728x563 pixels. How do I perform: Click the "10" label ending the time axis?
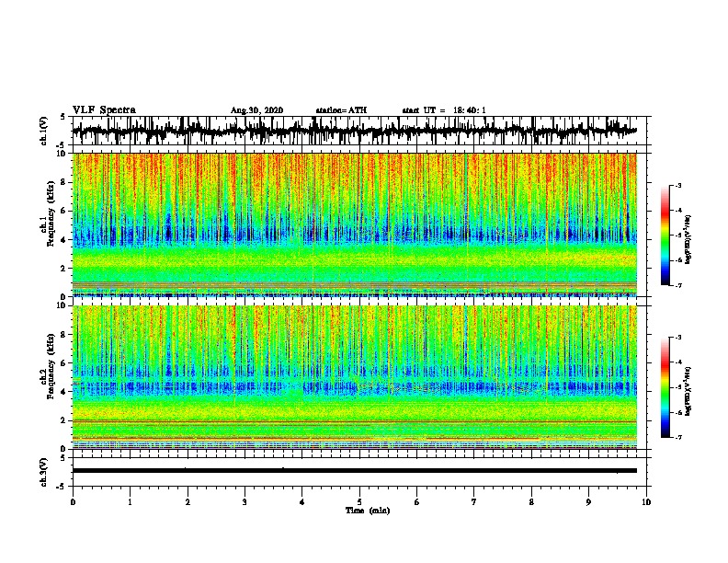tap(646, 502)
